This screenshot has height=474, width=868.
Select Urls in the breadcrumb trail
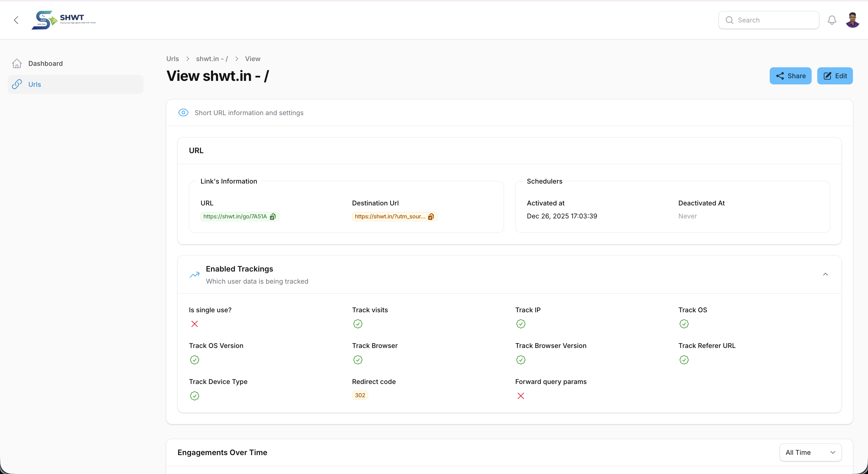coord(172,59)
